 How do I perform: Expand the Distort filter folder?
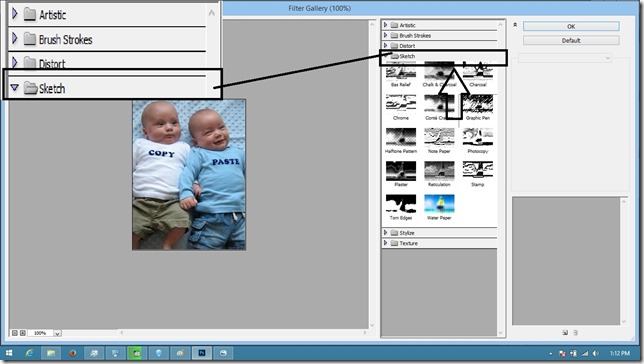pyautogui.click(x=385, y=46)
